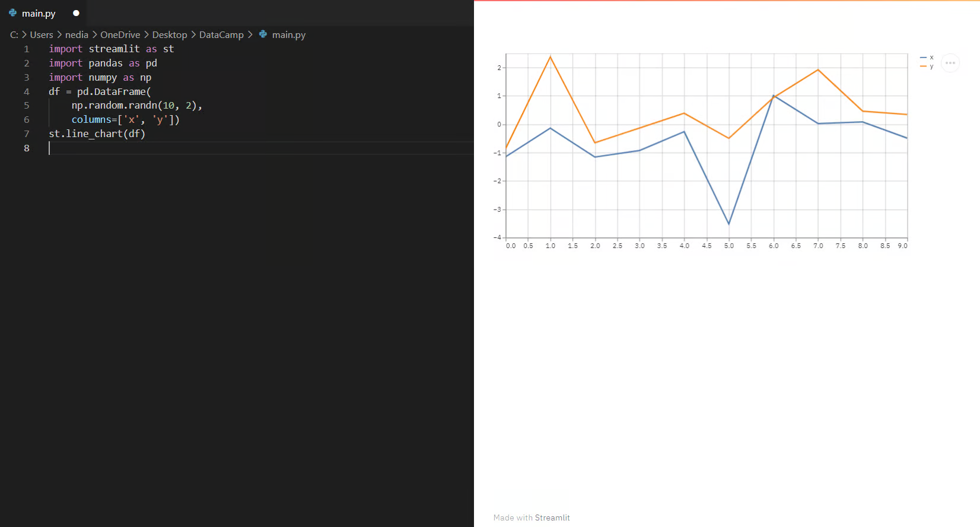Screen dimensions: 980x527
Task: Select the main.py editor tab
Action: pyautogui.click(x=43, y=13)
